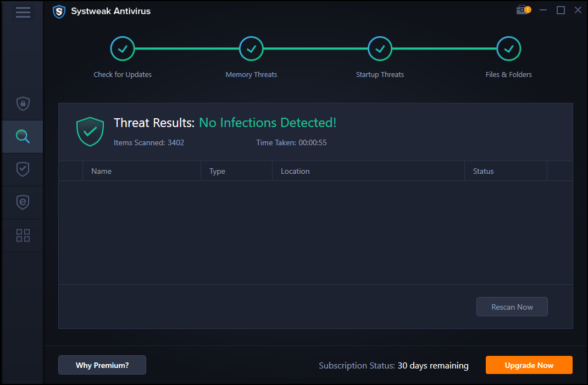
Task: Open the shield lock status section
Action: (x=23, y=103)
